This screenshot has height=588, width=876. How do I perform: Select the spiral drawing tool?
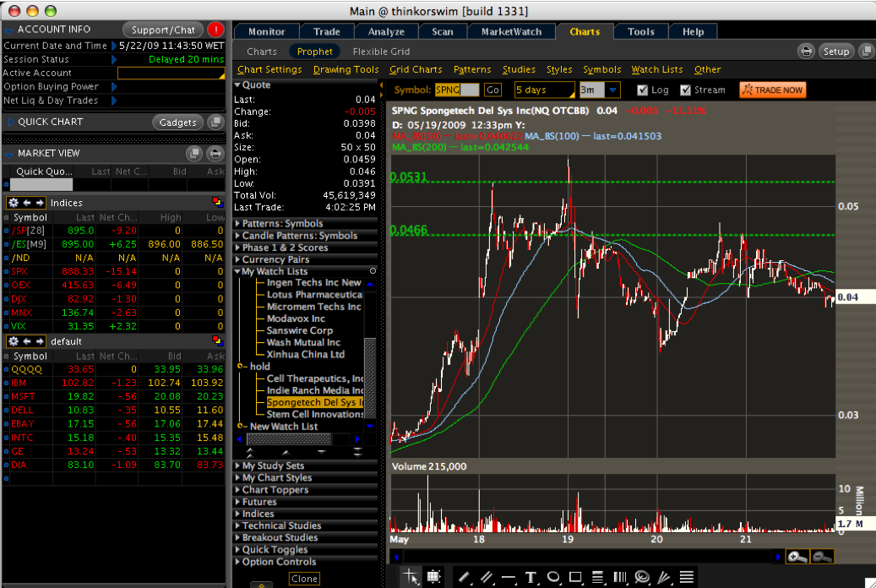coord(643,577)
